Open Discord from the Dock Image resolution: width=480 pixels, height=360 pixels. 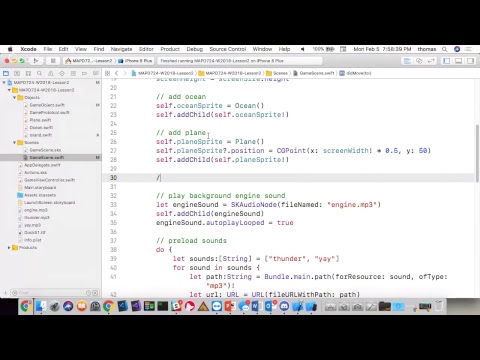[x=284, y=306]
